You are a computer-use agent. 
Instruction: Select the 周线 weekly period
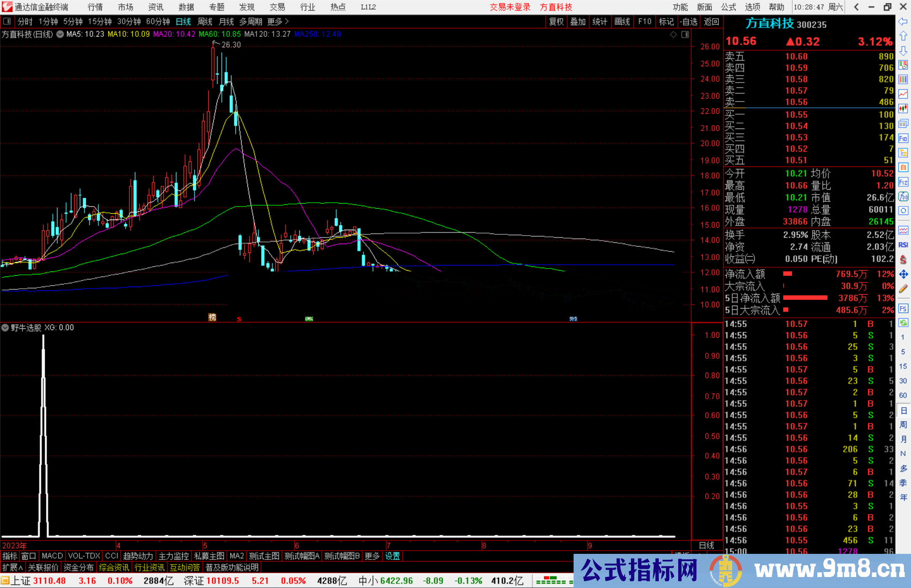(x=205, y=21)
